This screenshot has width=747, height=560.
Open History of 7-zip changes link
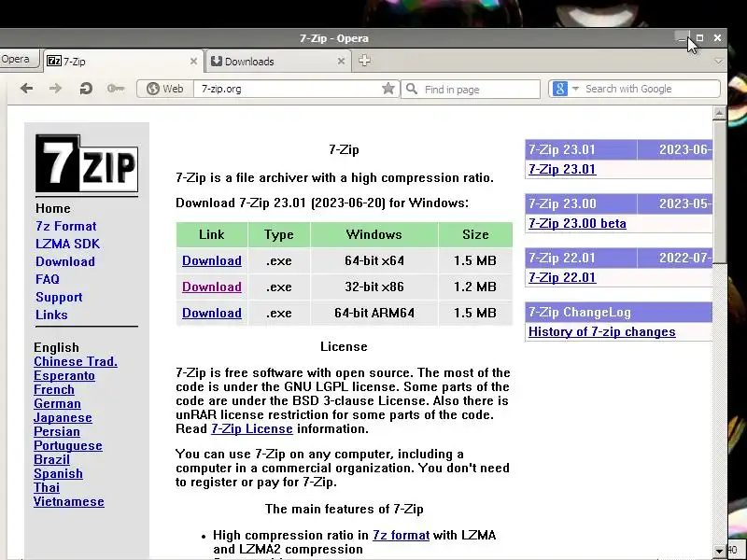click(x=601, y=332)
